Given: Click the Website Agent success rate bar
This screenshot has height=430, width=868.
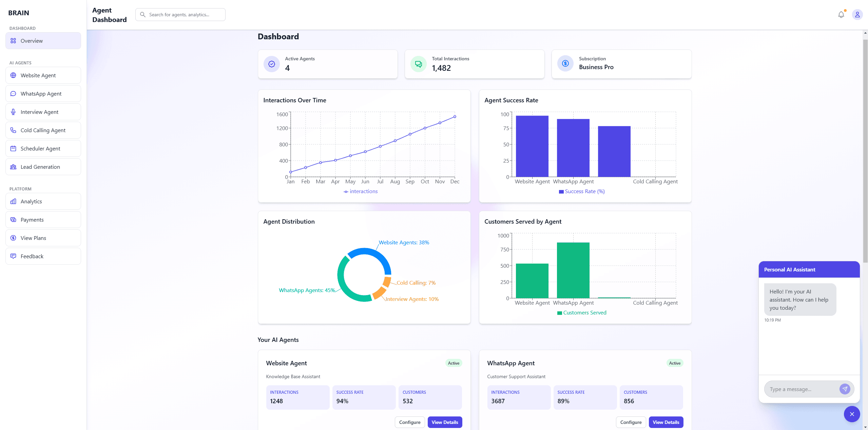Looking at the screenshot, I should [x=532, y=146].
